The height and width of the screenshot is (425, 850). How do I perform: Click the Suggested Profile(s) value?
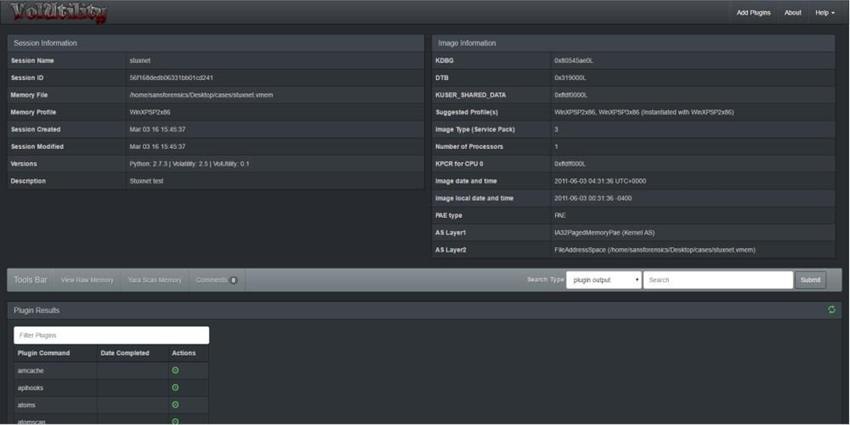[644, 112]
